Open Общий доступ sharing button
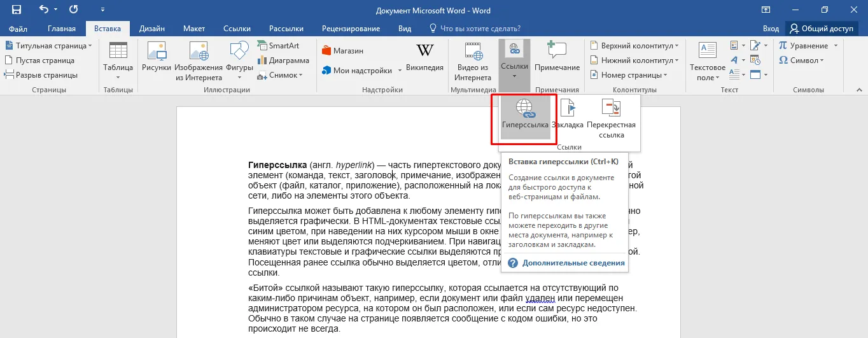The width and height of the screenshot is (868, 338). point(822,29)
